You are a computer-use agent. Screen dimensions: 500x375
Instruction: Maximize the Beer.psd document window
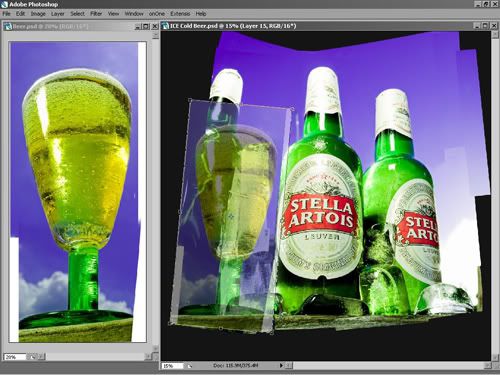[x=146, y=26]
